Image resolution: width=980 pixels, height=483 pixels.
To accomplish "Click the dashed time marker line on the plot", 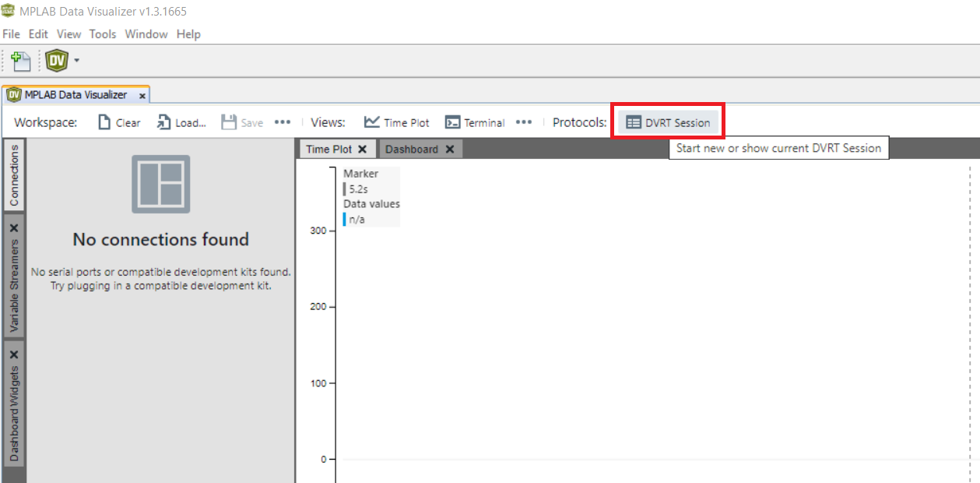I will (970, 323).
